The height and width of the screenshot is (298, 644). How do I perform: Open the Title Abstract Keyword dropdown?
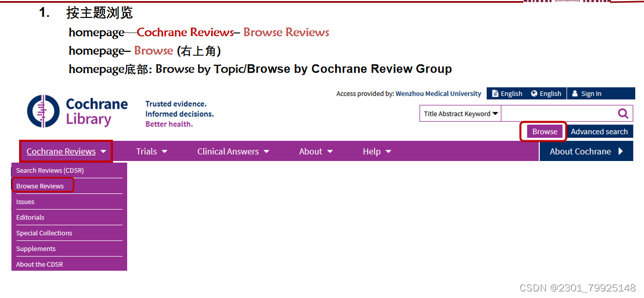tap(461, 114)
